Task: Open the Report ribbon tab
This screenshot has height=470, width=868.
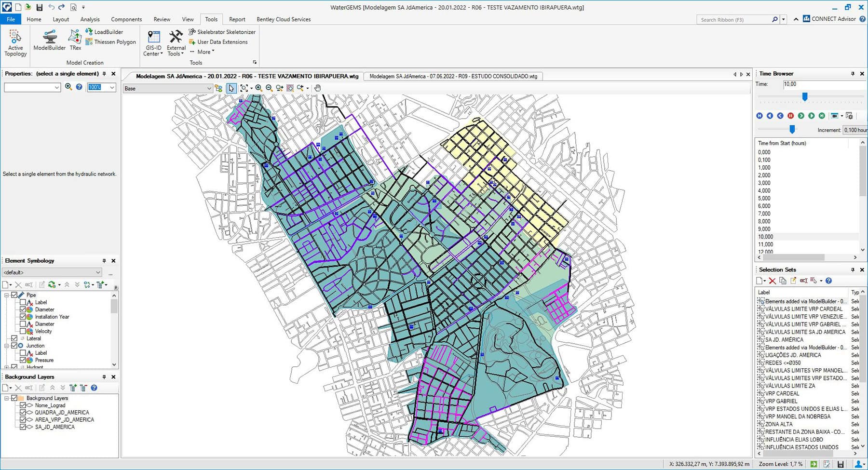Action: tap(237, 19)
